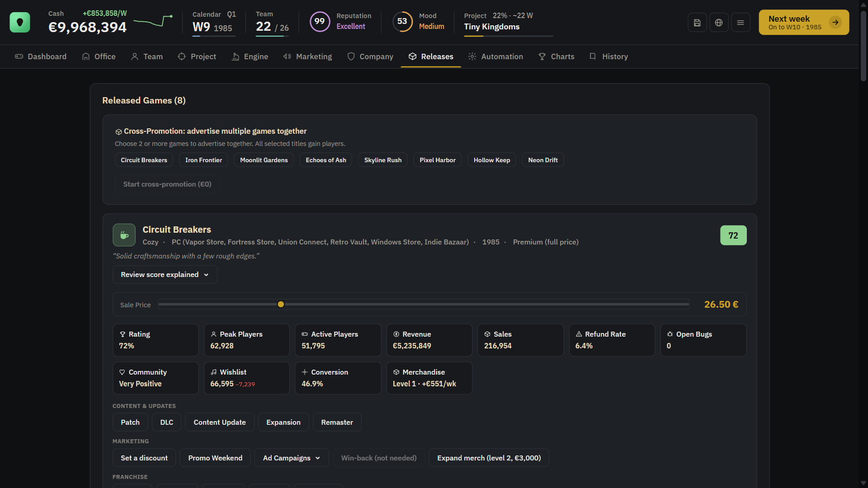This screenshot has width=868, height=488.
Task: Click the Cross-Promotion box icon
Action: 118,132
